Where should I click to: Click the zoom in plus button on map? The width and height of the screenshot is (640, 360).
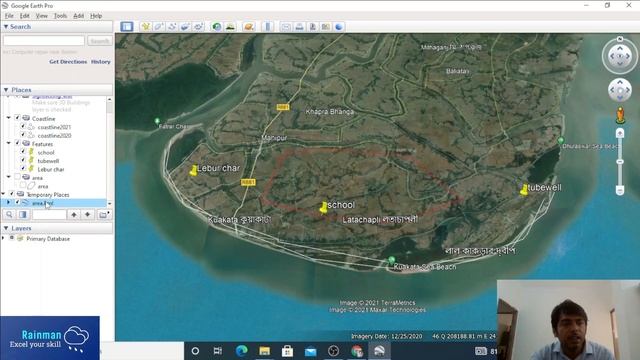pos(620,133)
